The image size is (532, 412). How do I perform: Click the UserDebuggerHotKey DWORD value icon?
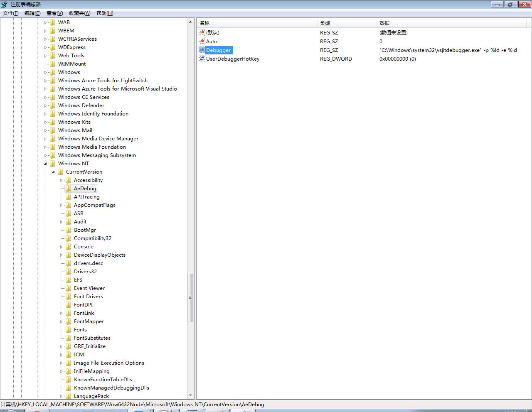pyautogui.click(x=202, y=59)
